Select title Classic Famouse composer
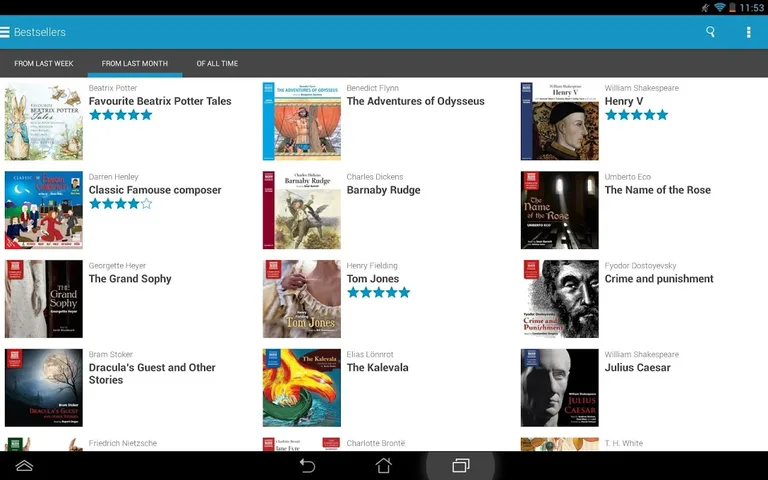 [155, 190]
